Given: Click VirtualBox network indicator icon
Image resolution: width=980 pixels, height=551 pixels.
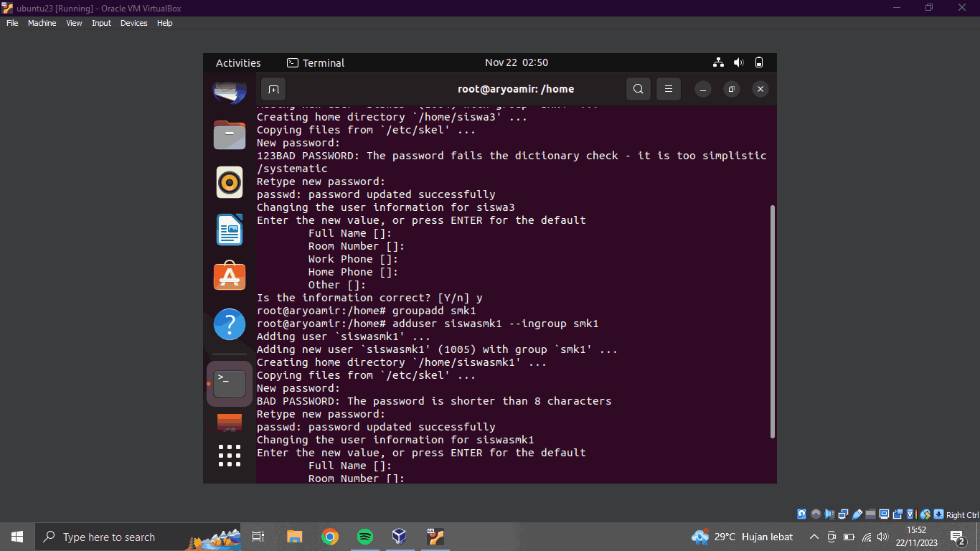Looking at the screenshot, I should tap(843, 514).
